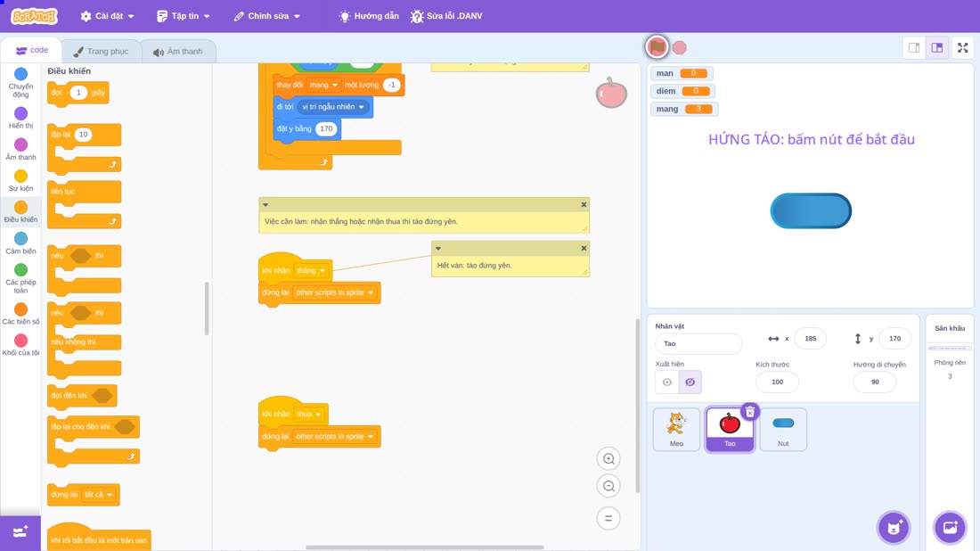This screenshot has height=551, width=980.
Task: Open the Các phép toán category
Action: [x=20, y=278]
